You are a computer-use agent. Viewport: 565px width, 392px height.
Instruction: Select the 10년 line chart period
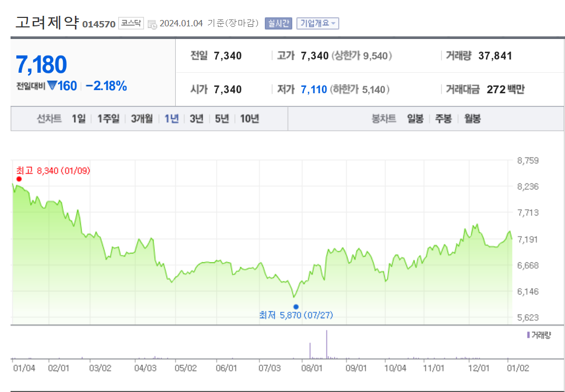[250, 119]
